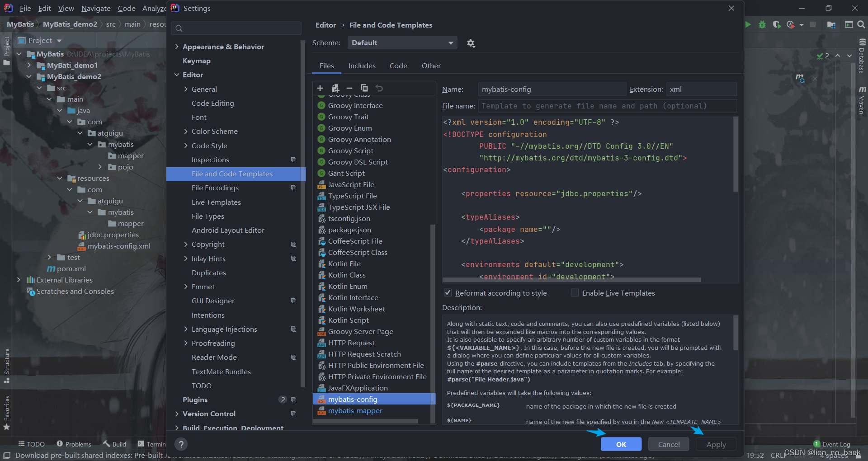Click the Copy Template icon
Screen dimensions: 868x461
364,88
